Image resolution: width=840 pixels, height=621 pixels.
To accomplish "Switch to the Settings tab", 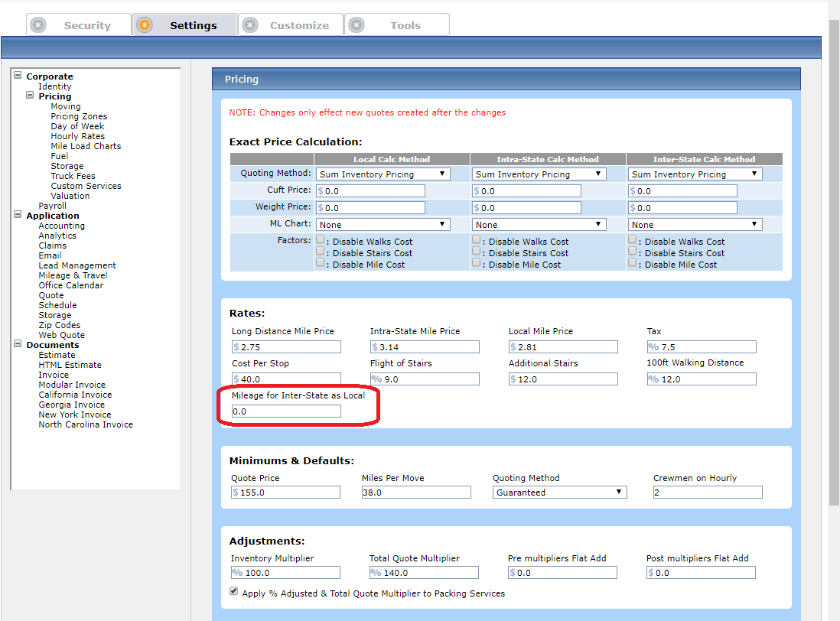I will pyautogui.click(x=185, y=24).
